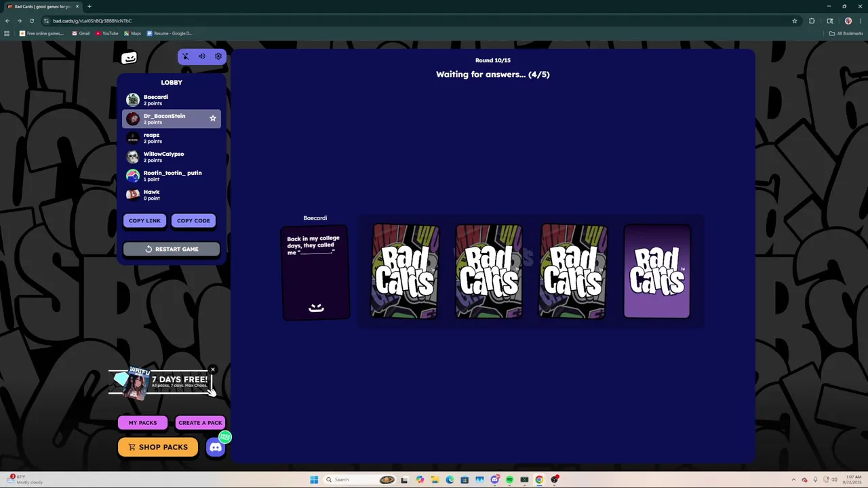Screen dimensions: 868x488
Task: Open Free online games bookmark
Action: pos(41,33)
